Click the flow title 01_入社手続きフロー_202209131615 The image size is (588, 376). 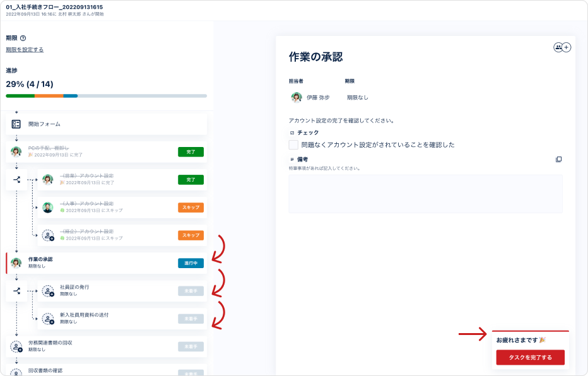(x=54, y=7)
